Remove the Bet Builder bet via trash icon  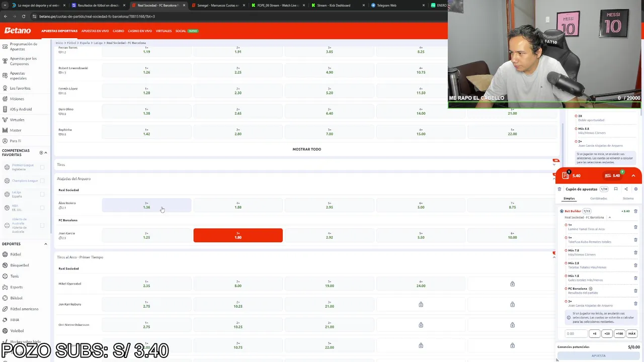[635, 211]
